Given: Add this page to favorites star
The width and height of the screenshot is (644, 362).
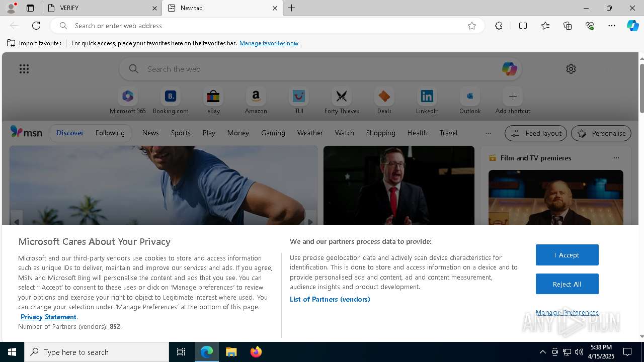Looking at the screenshot, I should pyautogui.click(x=472, y=26).
